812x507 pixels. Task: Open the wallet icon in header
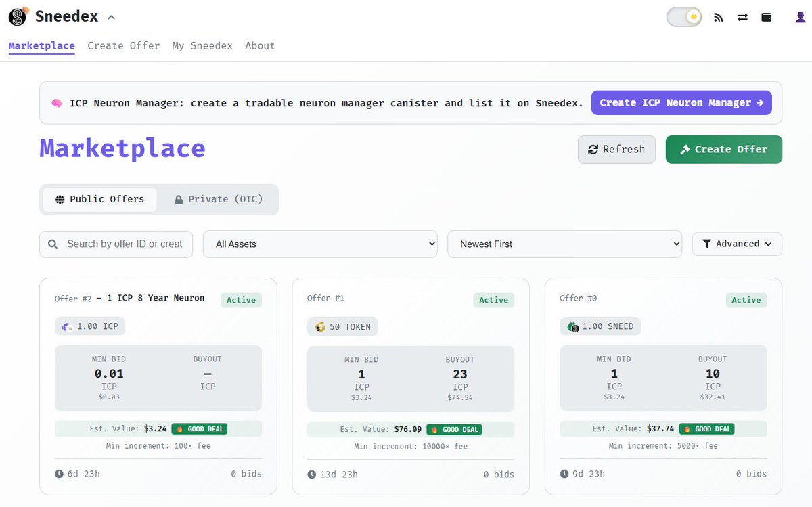point(767,18)
